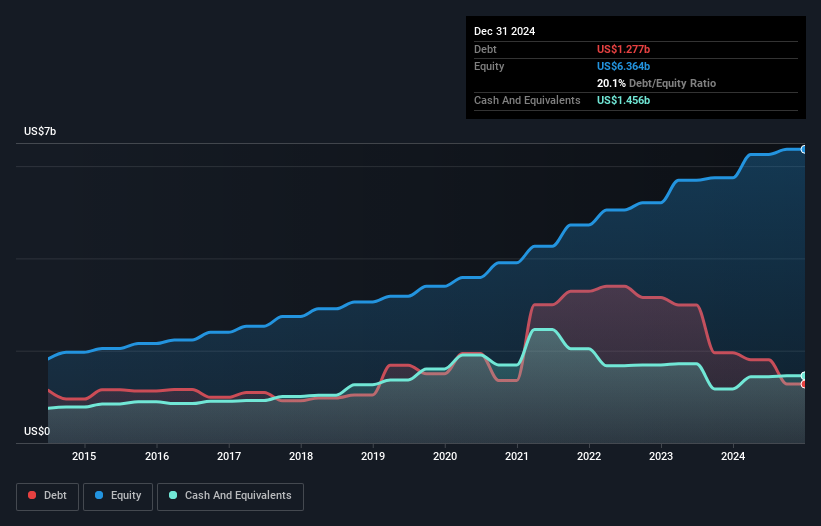
Task: Click the US$6.364b equity value in tooltip
Action: pyautogui.click(x=623, y=66)
